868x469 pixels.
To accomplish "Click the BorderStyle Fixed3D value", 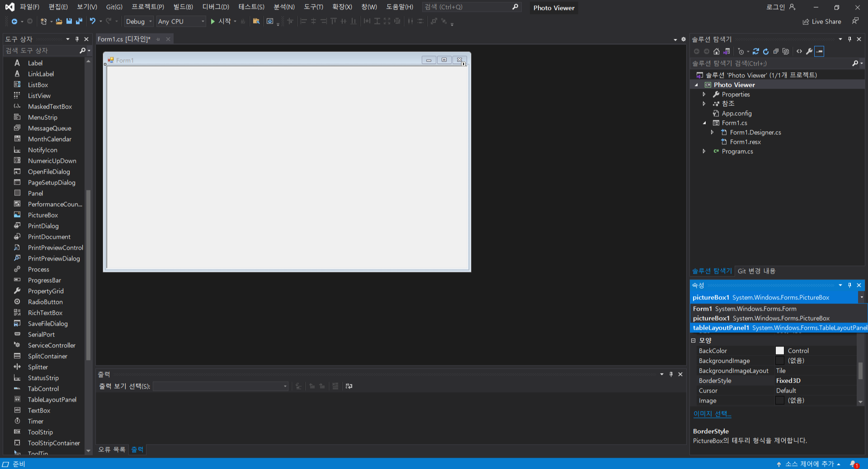I will pos(788,381).
